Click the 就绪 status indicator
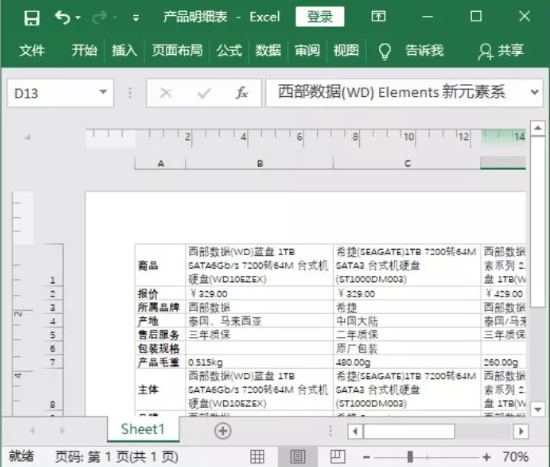The width and height of the screenshot is (550, 467). (x=21, y=456)
